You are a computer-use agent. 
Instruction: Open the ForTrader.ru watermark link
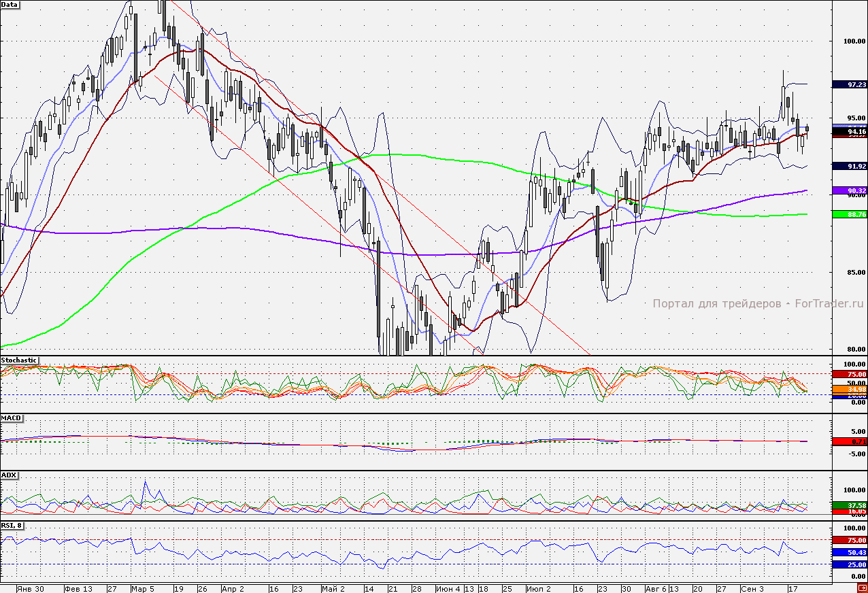pos(758,304)
